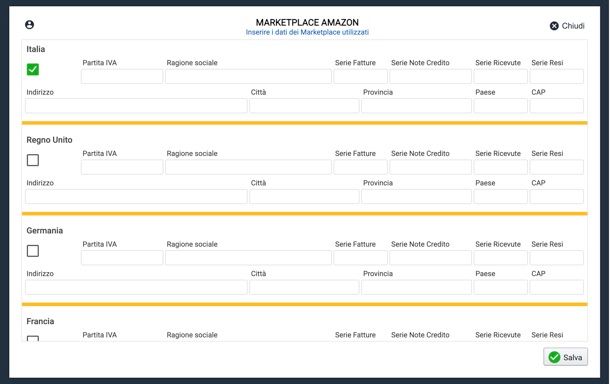Click Germania Serie Ricevute field
Viewport: 610px width, 384px height.
tap(500, 258)
